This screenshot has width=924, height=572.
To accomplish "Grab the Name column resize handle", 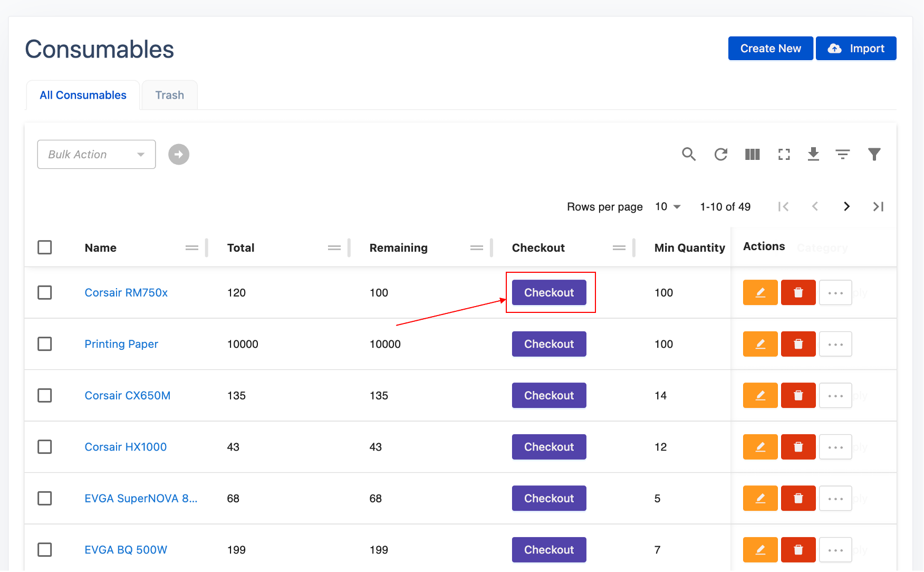I will coord(207,247).
